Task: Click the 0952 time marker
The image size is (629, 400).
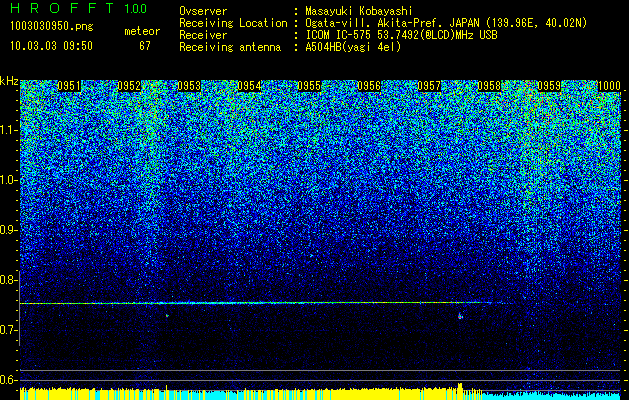Action: 129,86
